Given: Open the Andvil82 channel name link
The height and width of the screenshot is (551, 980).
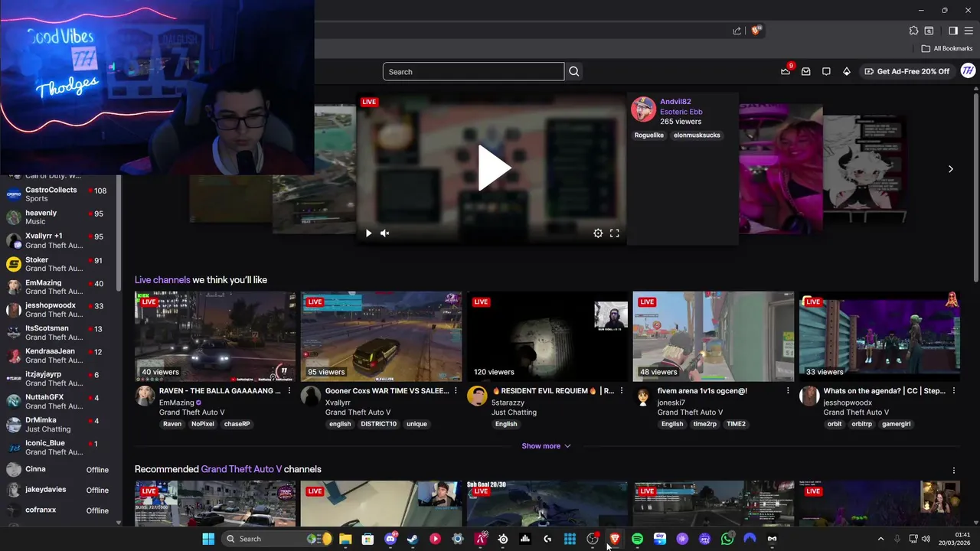Looking at the screenshot, I should click(675, 102).
